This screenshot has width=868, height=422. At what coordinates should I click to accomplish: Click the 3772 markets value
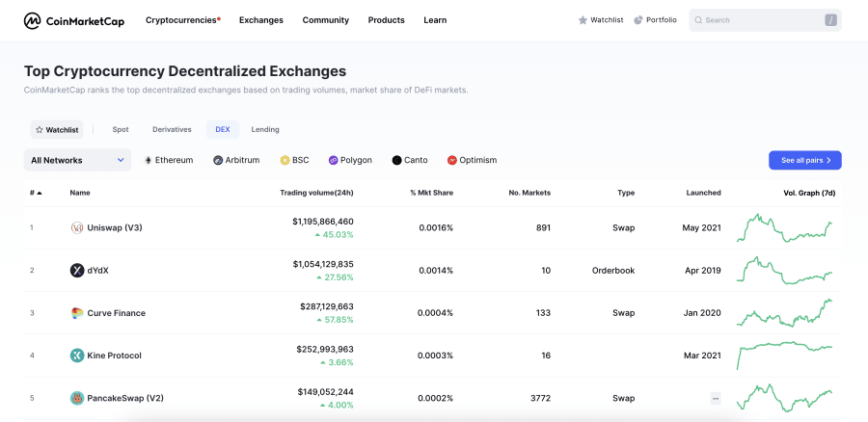pyautogui.click(x=540, y=398)
